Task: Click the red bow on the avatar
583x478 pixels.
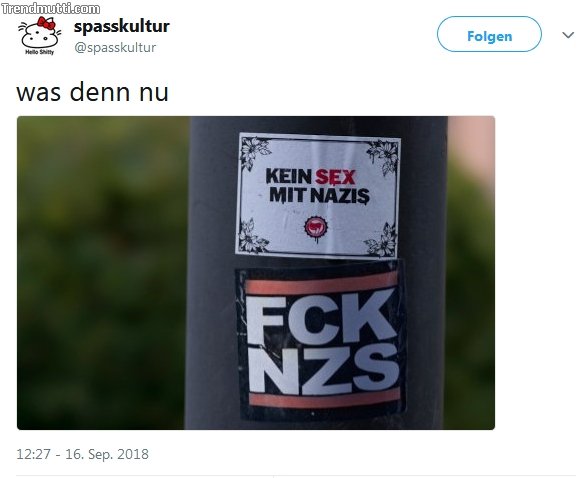Action: coord(46,23)
